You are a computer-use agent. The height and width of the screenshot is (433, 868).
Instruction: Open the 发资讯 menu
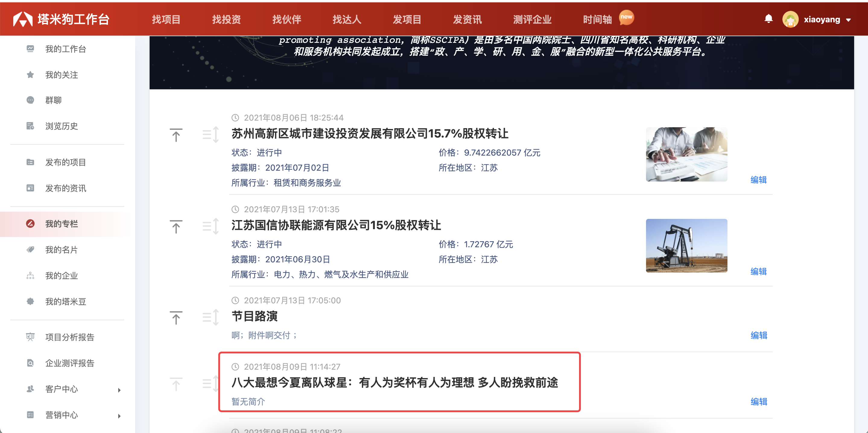467,20
